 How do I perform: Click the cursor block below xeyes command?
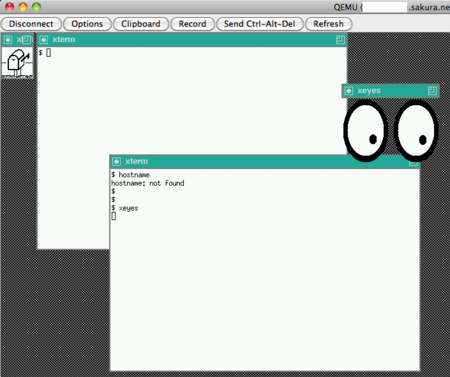point(114,216)
